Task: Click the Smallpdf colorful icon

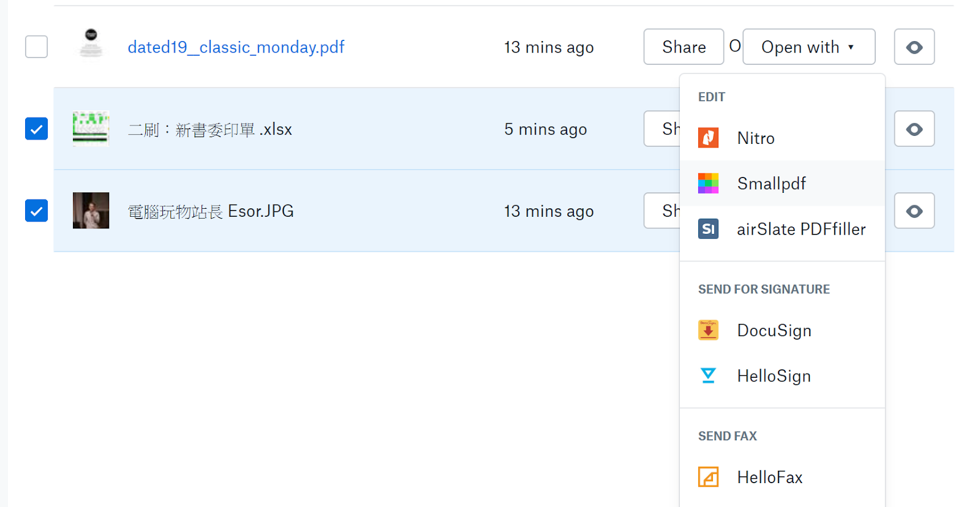Action: [708, 183]
